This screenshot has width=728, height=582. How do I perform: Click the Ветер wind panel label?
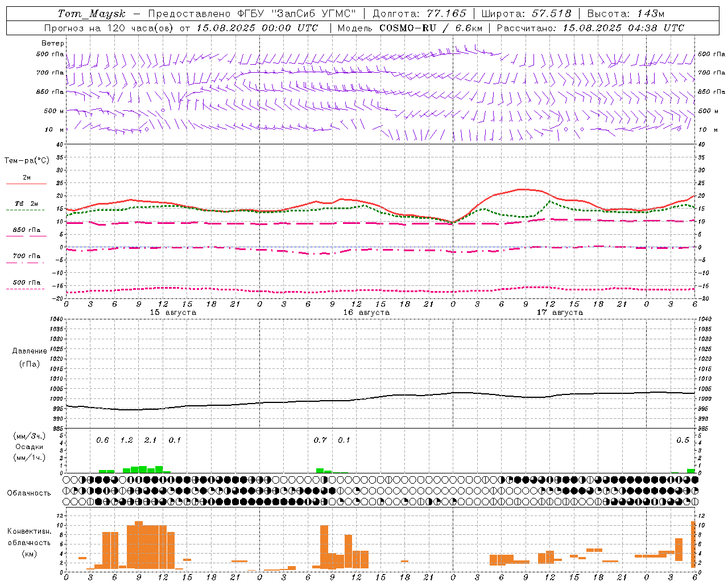(53, 43)
